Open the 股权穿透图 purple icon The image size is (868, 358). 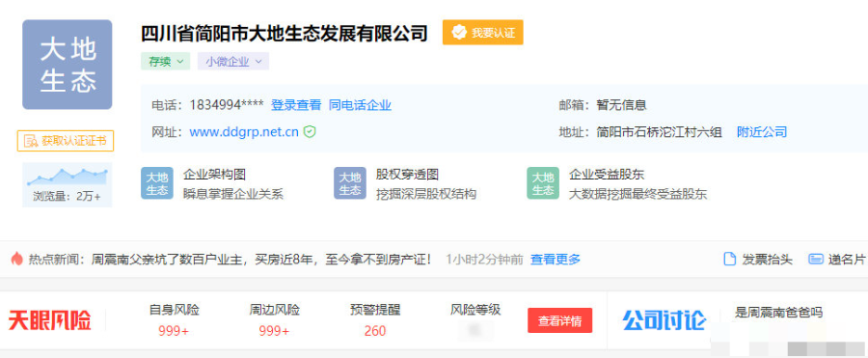coord(350,183)
